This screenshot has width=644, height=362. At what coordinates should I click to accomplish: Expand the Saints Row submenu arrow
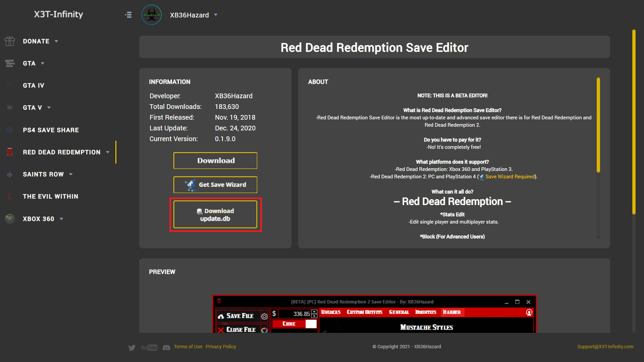71,174
